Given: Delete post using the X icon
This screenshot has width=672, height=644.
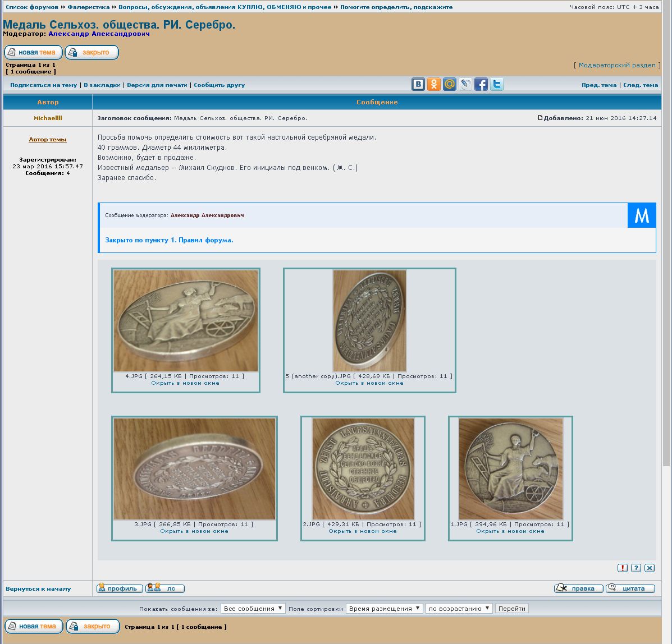Looking at the screenshot, I should coord(650,568).
